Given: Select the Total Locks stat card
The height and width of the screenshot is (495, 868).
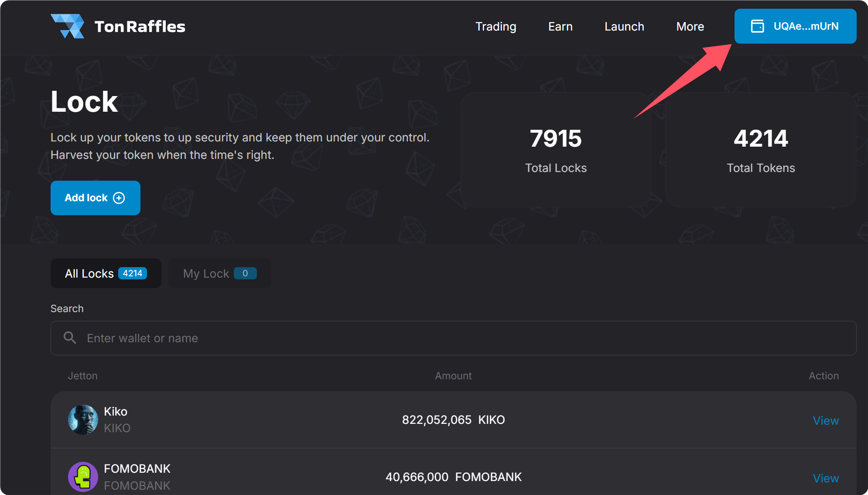Looking at the screenshot, I should (x=556, y=150).
